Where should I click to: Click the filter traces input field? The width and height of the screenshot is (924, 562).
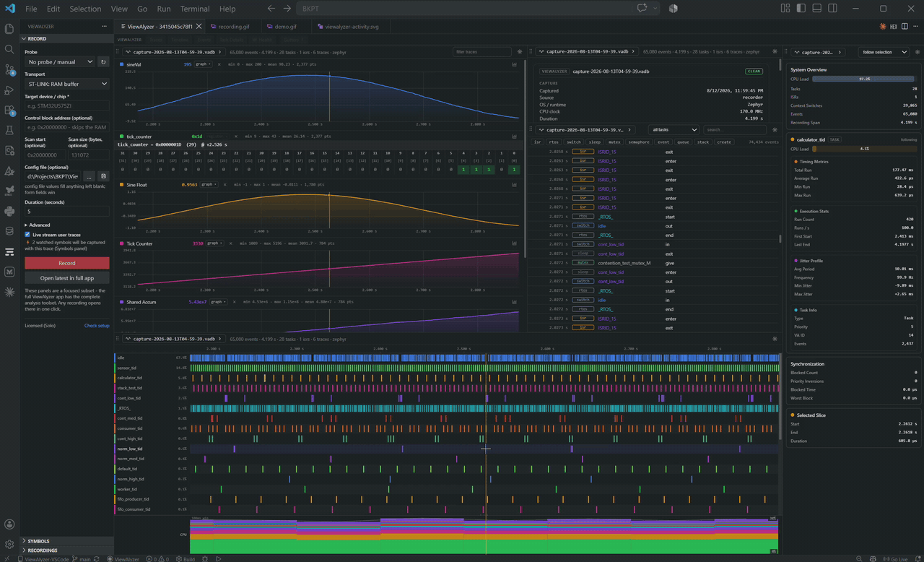tap(482, 52)
